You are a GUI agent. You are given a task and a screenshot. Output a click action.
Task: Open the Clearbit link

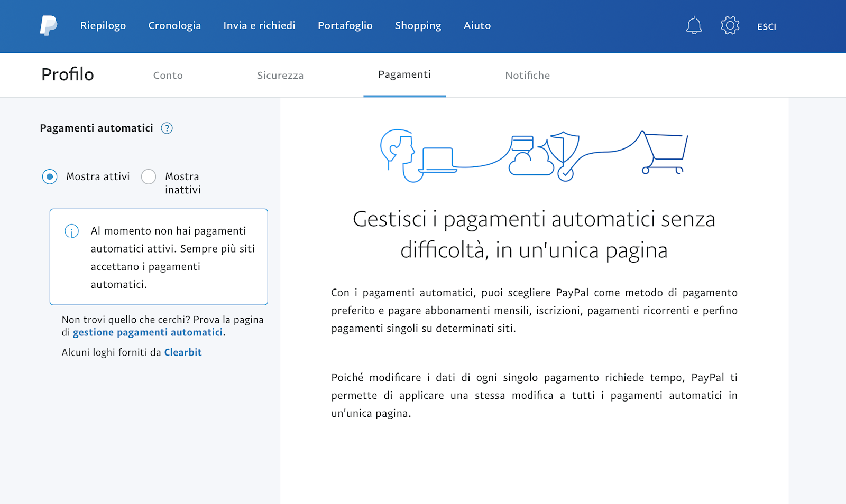183,352
